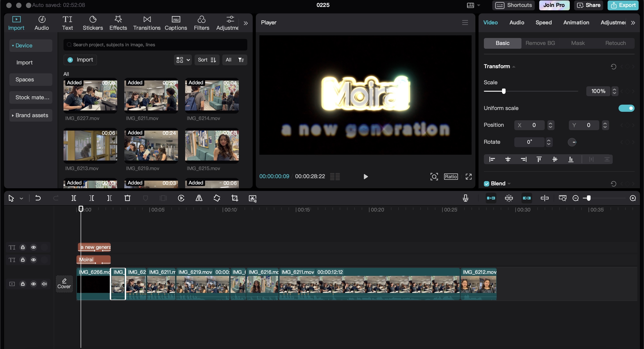
Task: Select the Crop tool icon
Action: [x=235, y=198]
